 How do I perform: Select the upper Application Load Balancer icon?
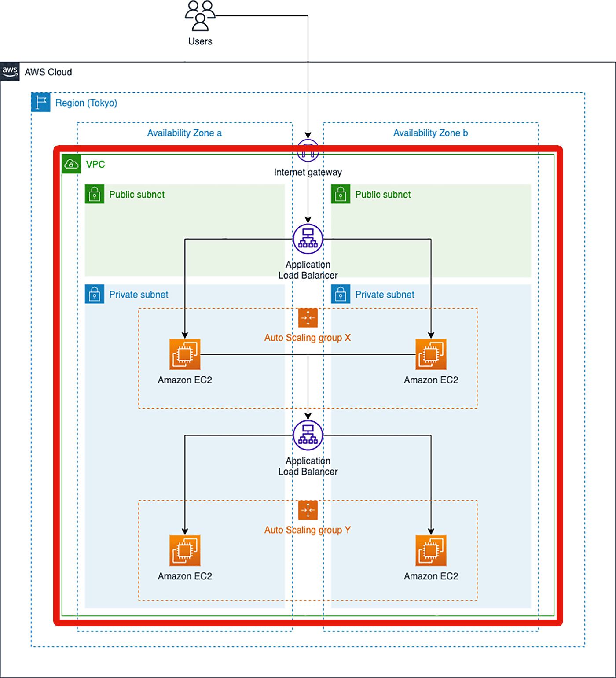pyautogui.click(x=308, y=239)
